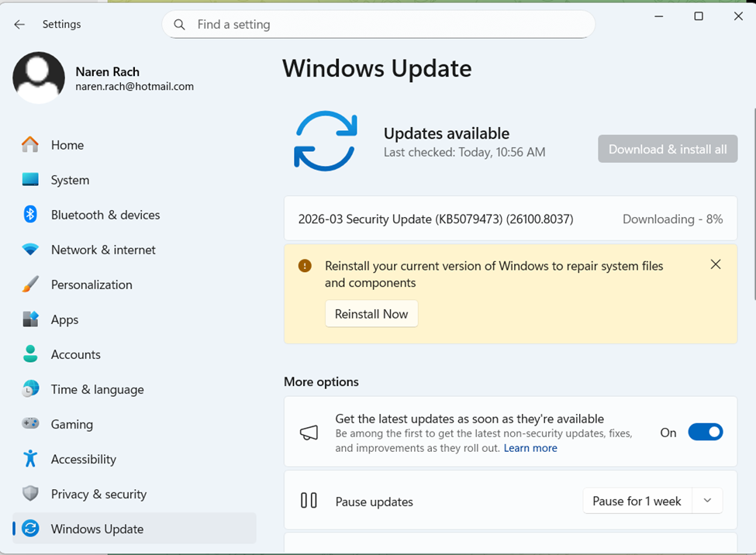Screen dimensions: 756x555
Task: Click the Accounts person icon
Action: pyautogui.click(x=30, y=354)
